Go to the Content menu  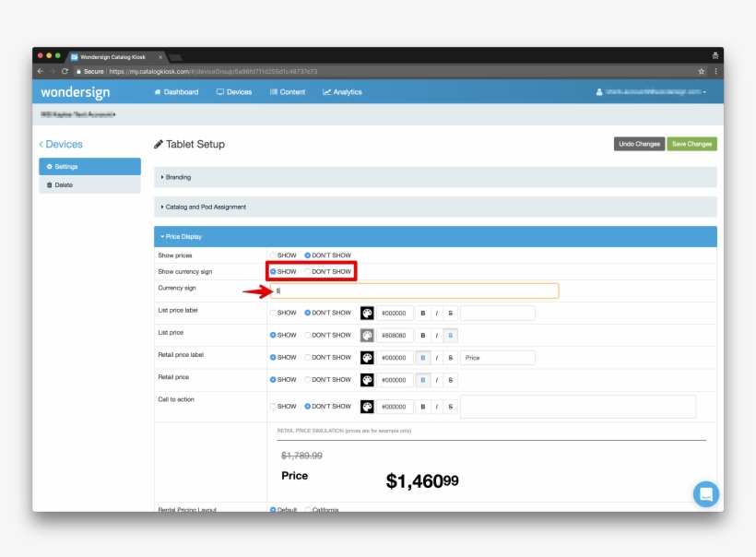click(x=288, y=92)
